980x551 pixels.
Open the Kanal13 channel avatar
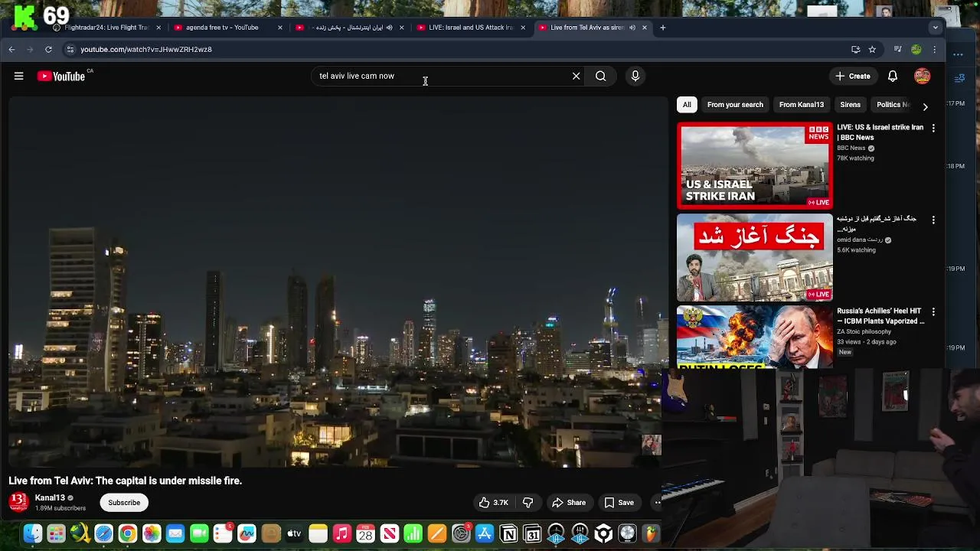click(x=18, y=502)
